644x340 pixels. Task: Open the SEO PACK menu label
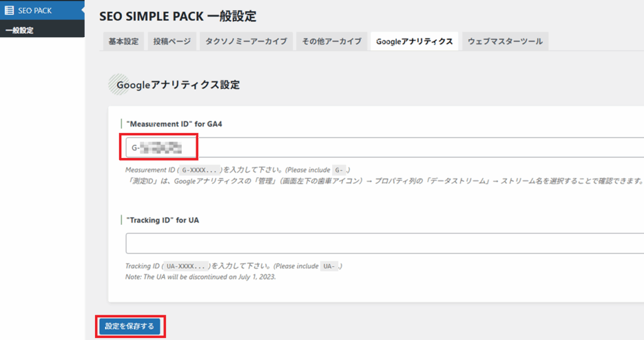coord(36,10)
